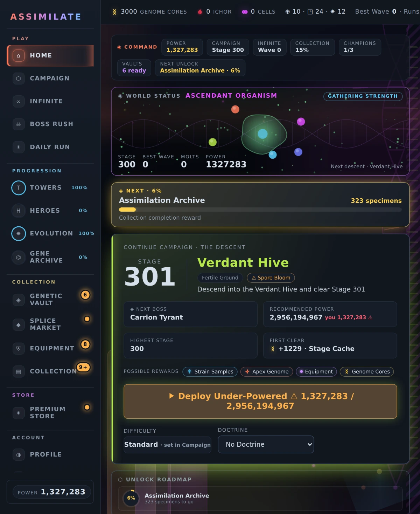Click the Evolution circular icon

coord(19,234)
